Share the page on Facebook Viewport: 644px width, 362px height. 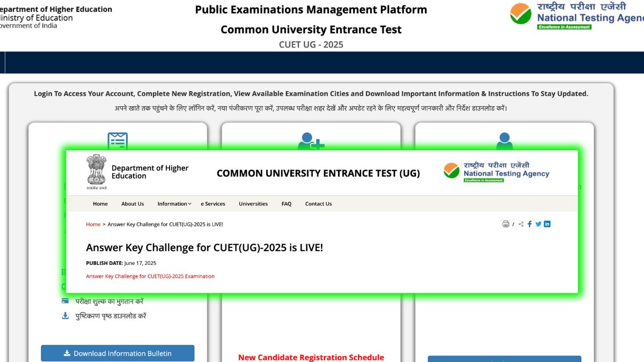[x=530, y=224]
